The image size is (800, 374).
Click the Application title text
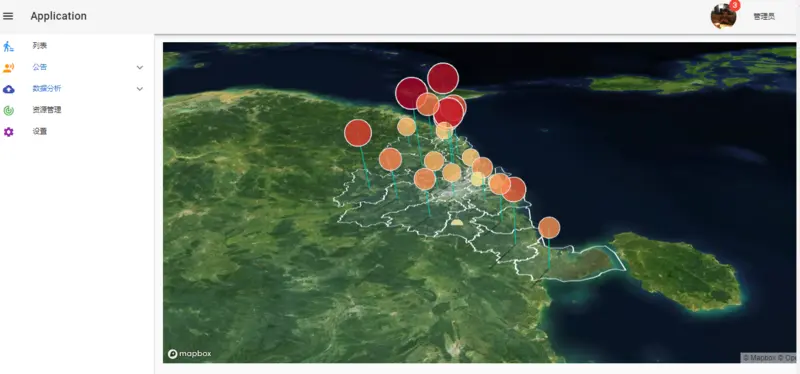(59, 16)
